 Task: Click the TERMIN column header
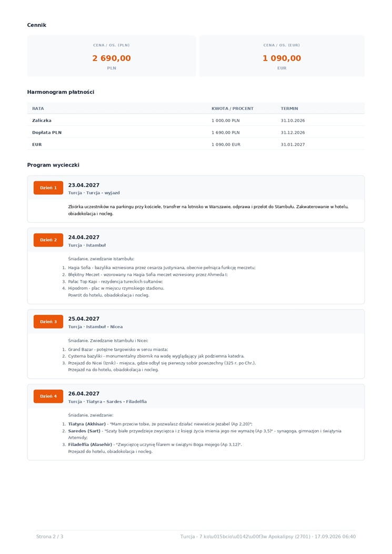[289, 108]
